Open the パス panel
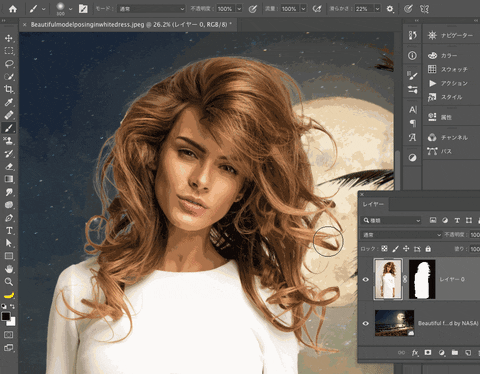This screenshot has width=480, height=374. [440, 151]
